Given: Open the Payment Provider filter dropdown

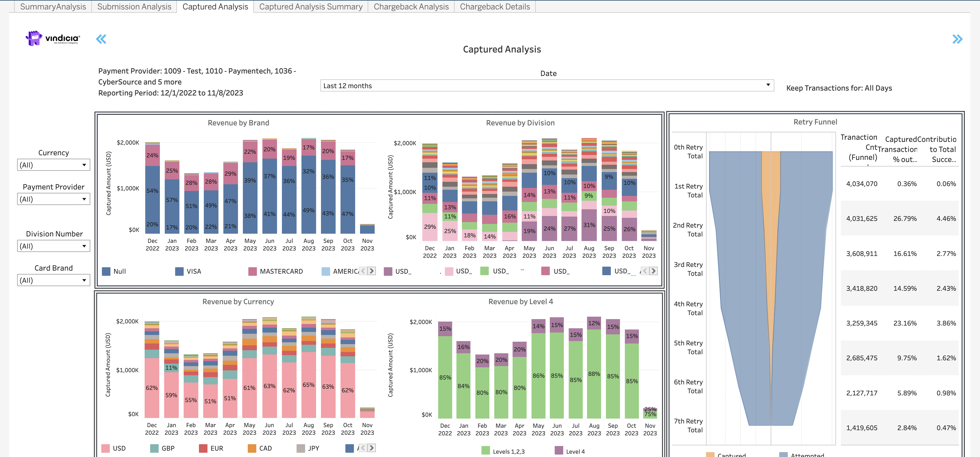Looking at the screenshot, I should [x=54, y=199].
